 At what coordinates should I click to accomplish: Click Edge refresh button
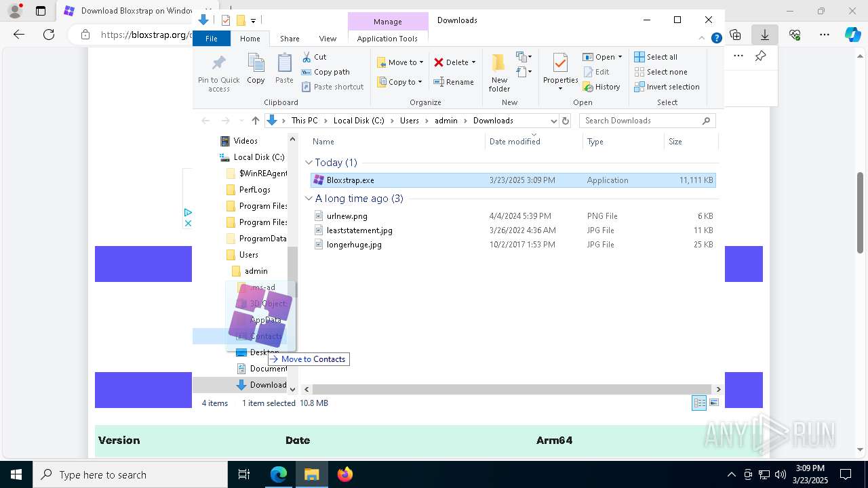[x=49, y=35]
